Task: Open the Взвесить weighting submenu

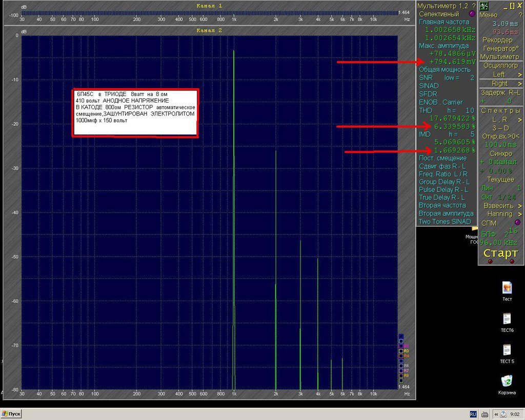Action: (520, 206)
